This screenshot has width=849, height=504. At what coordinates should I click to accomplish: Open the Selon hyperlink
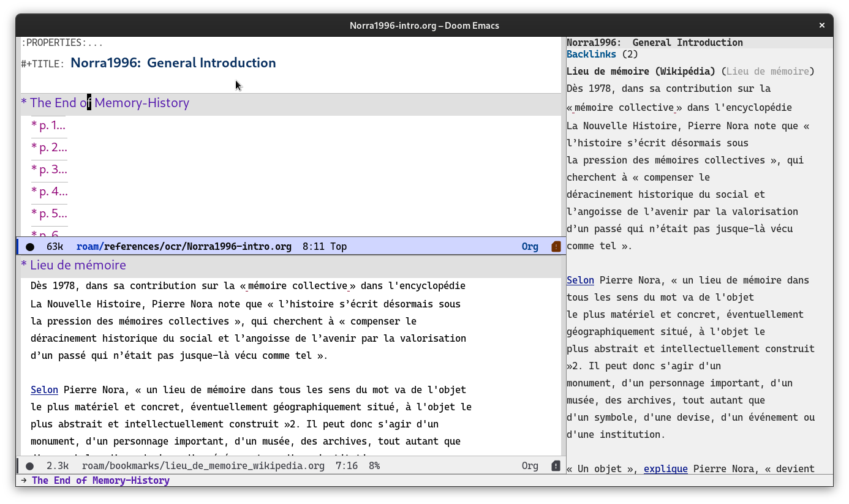44,389
